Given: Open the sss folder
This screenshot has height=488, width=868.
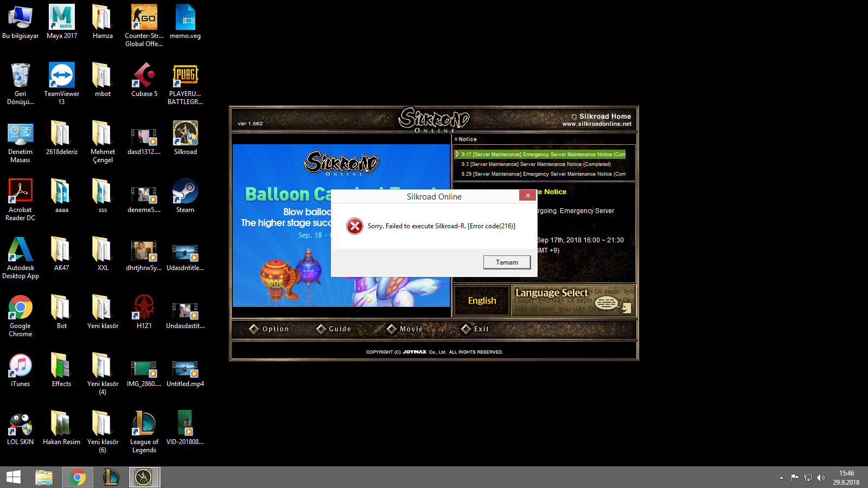Looking at the screenshot, I should [x=103, y=196].
